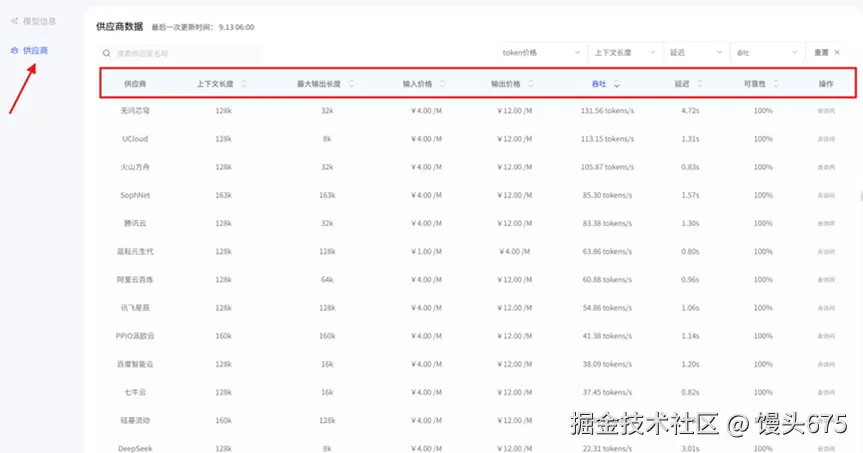Viewport: 863px width, 453px height.
Task: Click supplier name UCloud
Action: tap(135, 139)
